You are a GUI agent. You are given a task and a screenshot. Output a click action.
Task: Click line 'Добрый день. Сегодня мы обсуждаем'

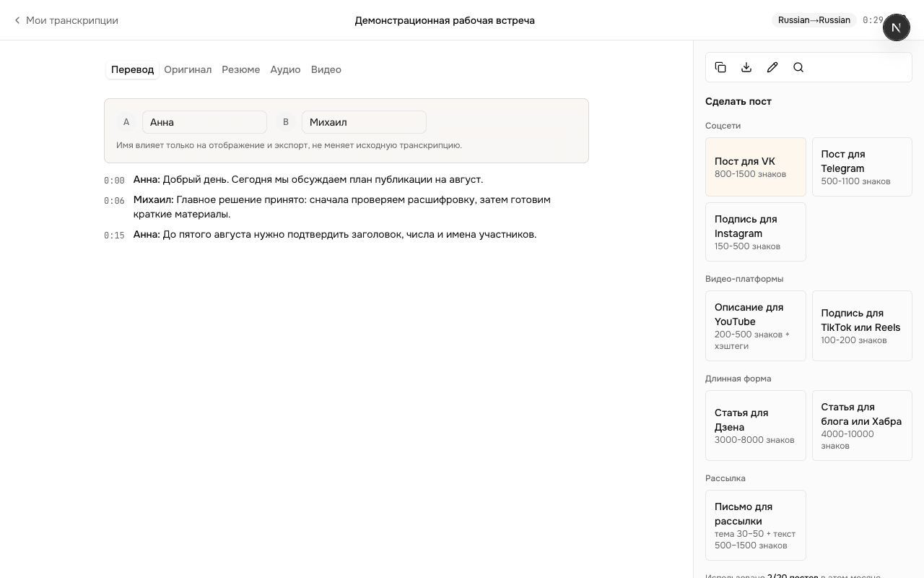323,179
